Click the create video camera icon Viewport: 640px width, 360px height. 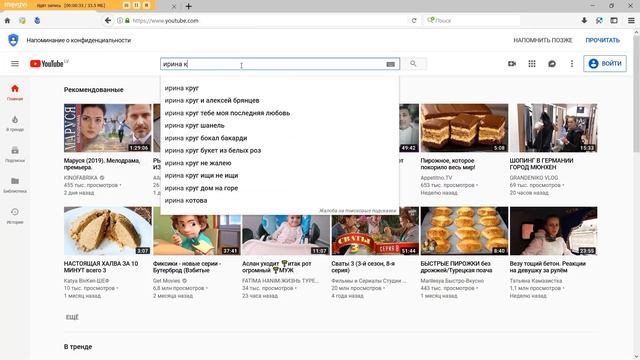[x=512, y=64]
